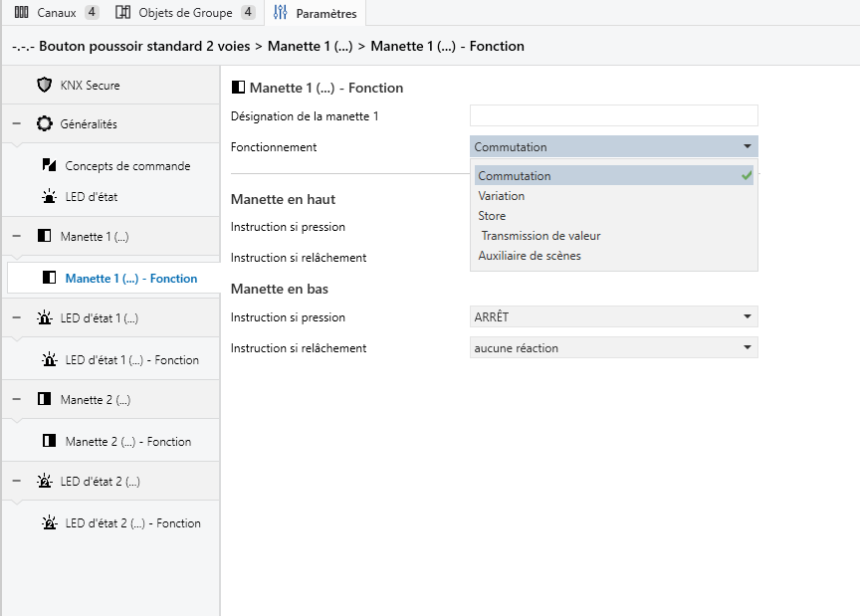Screen dimensions: 860x616
Task: Click the KNX Secure shield icon
Action: coord(44,85)
